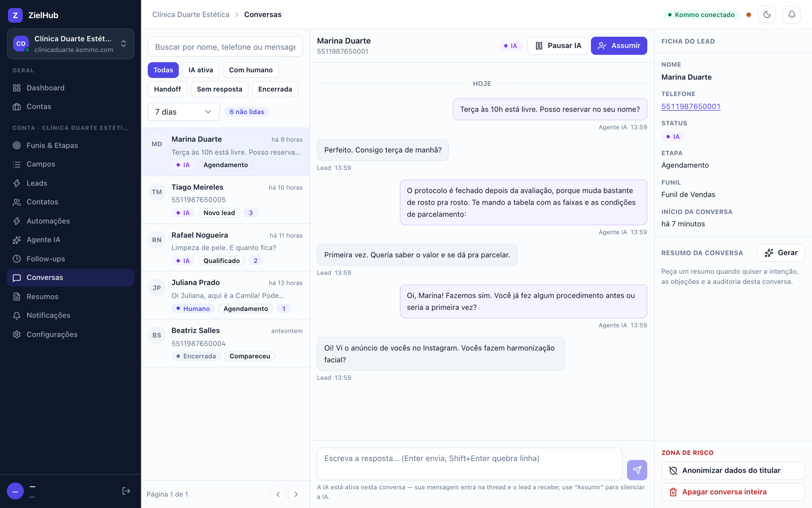This screenshot has width=812, height=508.
Task: Click the reply message text box
Action: [469, 464]
